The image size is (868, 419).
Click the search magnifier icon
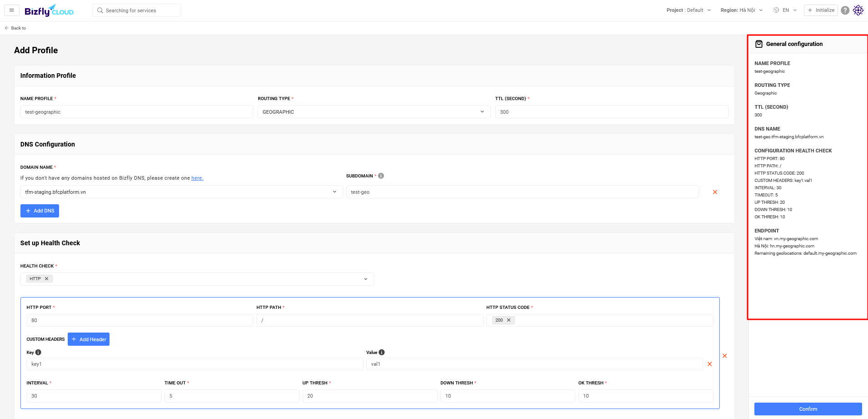[100, 10]
